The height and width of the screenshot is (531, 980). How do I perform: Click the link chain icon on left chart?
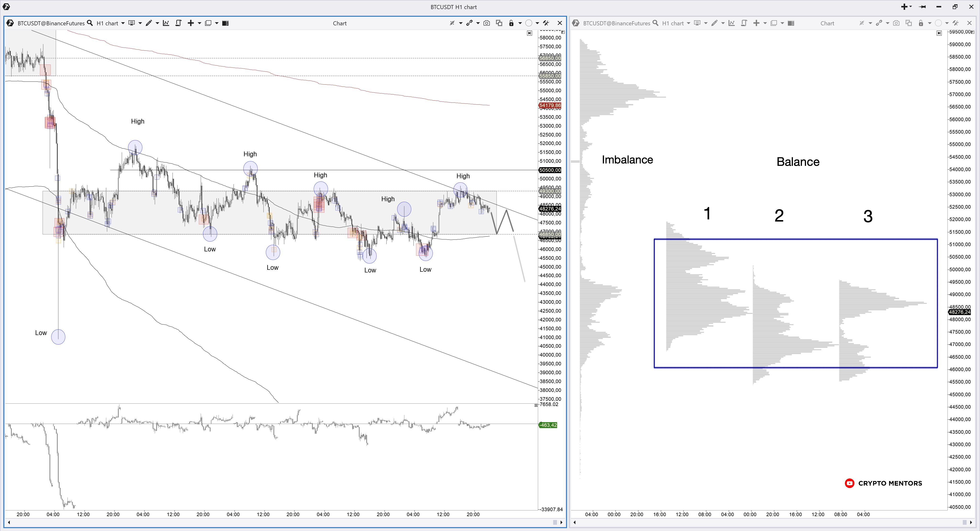click(469, 23)
